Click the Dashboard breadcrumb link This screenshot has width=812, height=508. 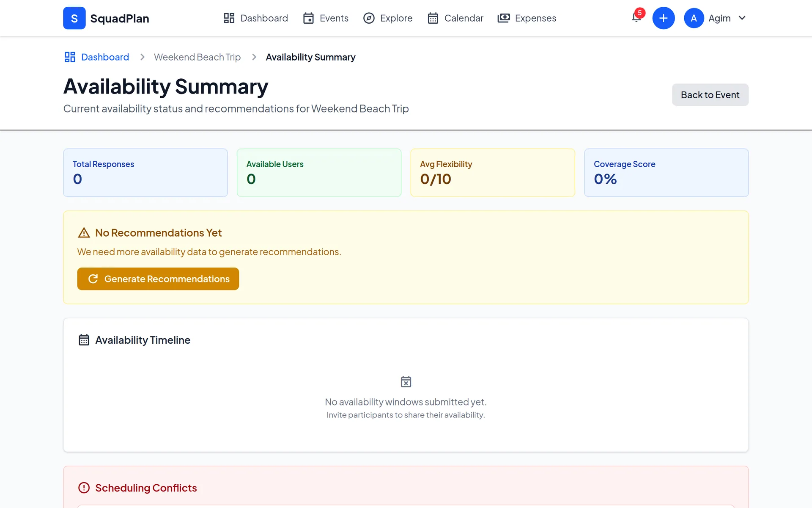(105, 57)
